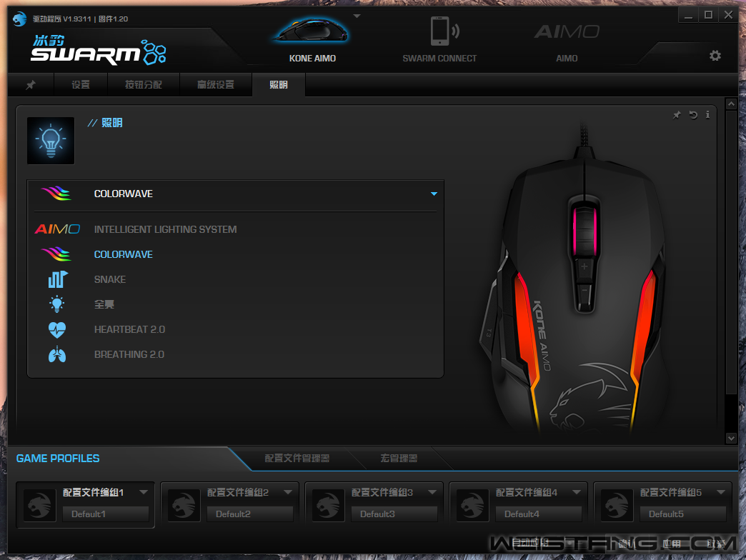Viewport: 746px width, 560px height.
Task: Click the Swarm logo in the title bar
Action: click(x=19, y=19)
